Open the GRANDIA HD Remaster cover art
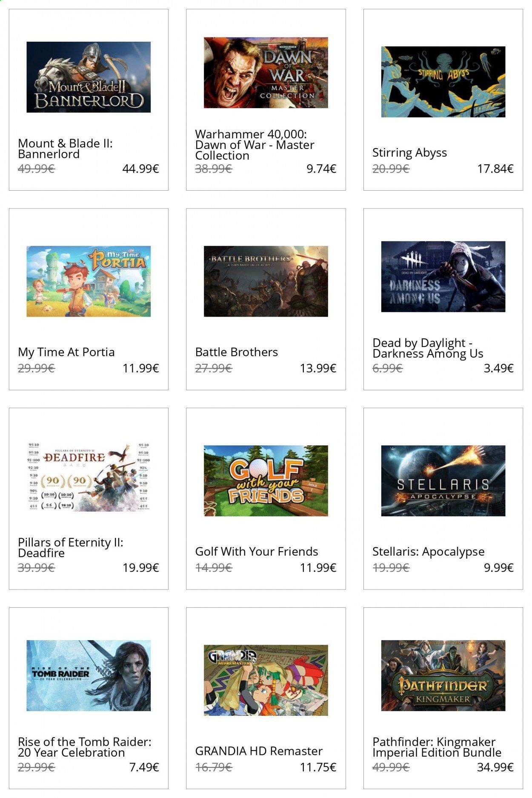The height and width of the screenshot is (798, 532). coord(266,680)
